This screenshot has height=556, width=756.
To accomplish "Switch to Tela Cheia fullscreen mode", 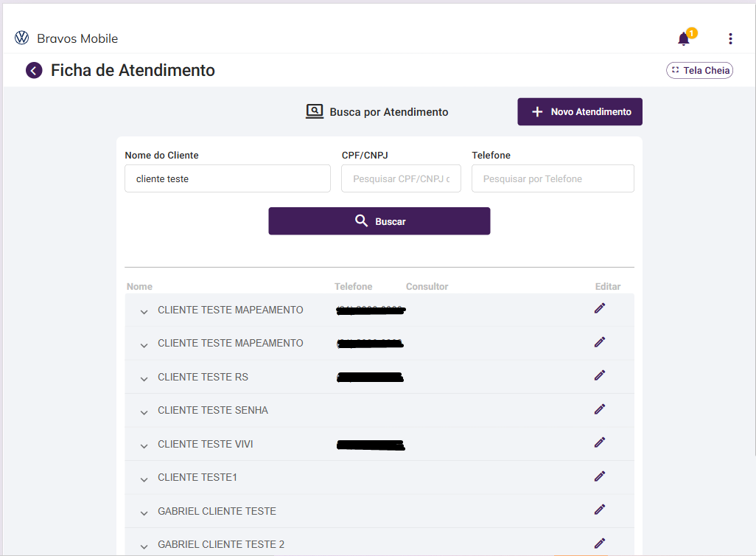I will click(x=699, y=71).
